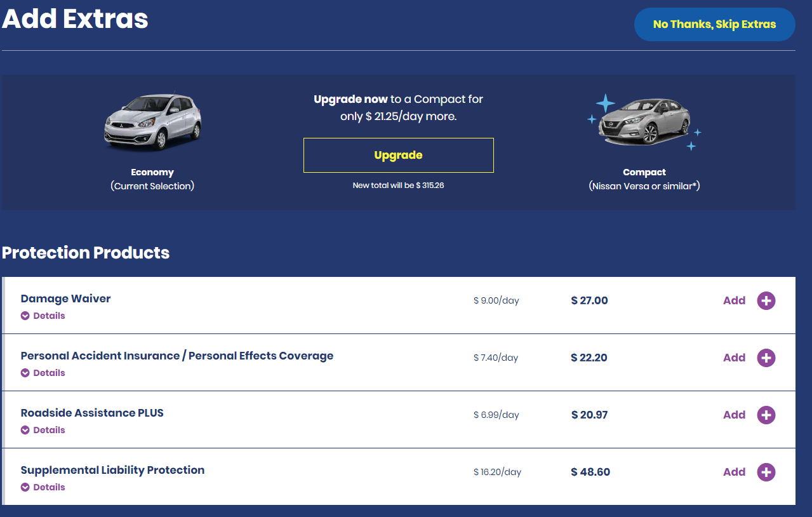812x517 pixels.
Task: Click chevron icon under Personal Accident Insurance
Action: pyautogui.click(x=25, y=373)
